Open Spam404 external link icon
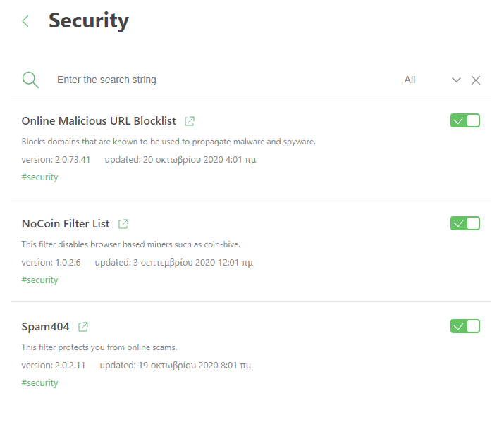 [x=83, y=327]
